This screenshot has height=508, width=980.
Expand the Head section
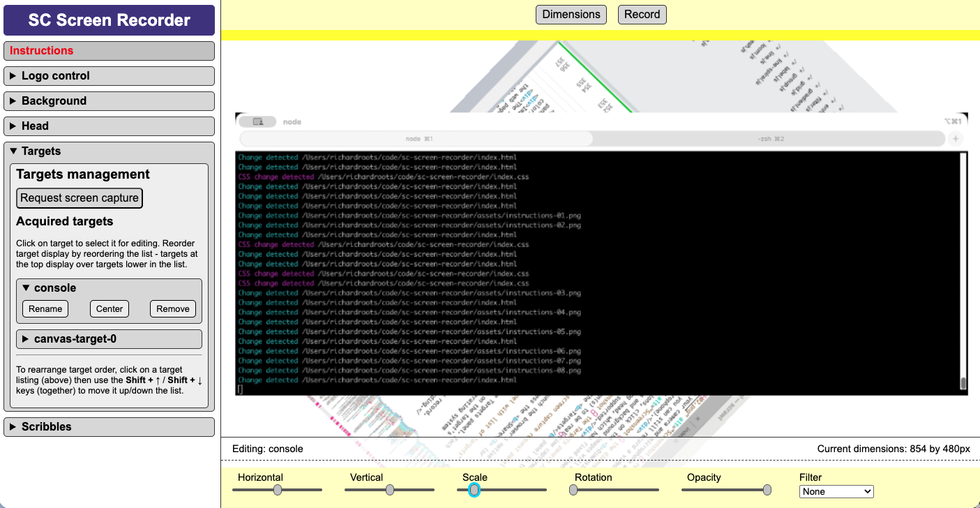coord(109,126)
